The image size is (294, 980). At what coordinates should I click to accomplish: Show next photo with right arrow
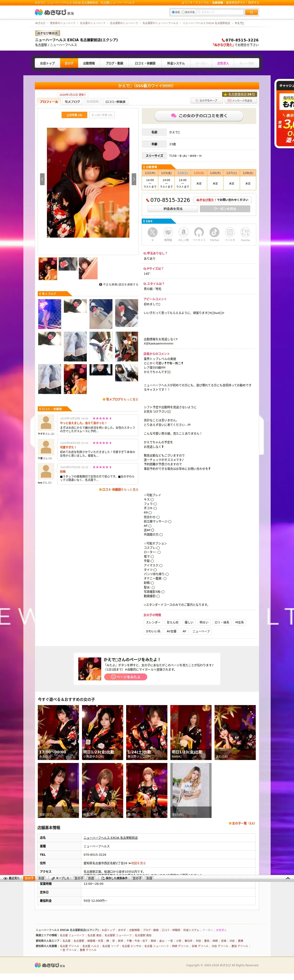pyautogui.click(x=134, y=179)
